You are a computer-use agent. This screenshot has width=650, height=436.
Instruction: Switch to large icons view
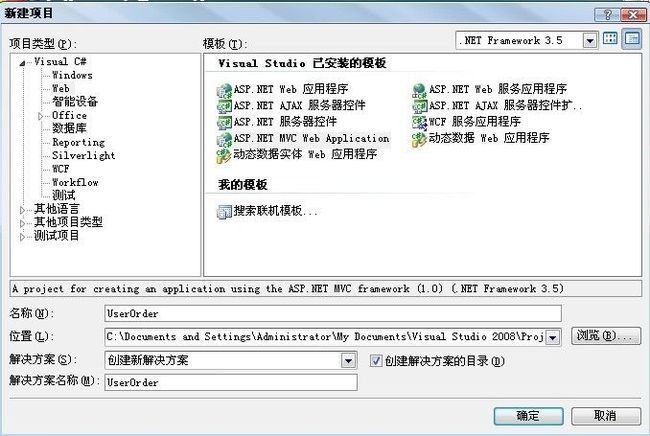(610, 39)
